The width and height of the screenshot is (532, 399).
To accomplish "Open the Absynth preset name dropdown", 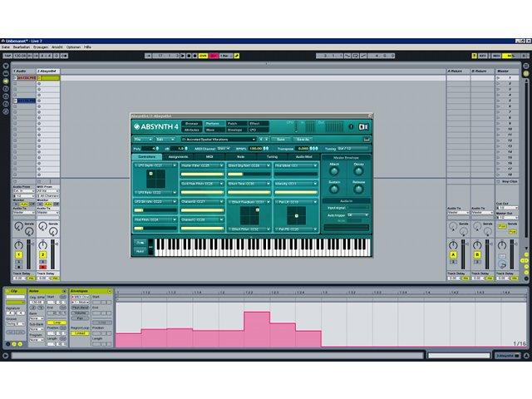I will click(x=219, y=140).
